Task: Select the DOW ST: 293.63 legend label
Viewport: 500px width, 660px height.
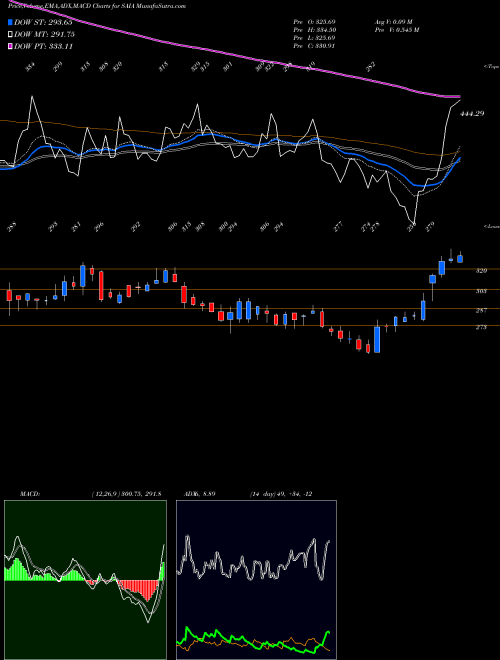Action: [43, 22]
